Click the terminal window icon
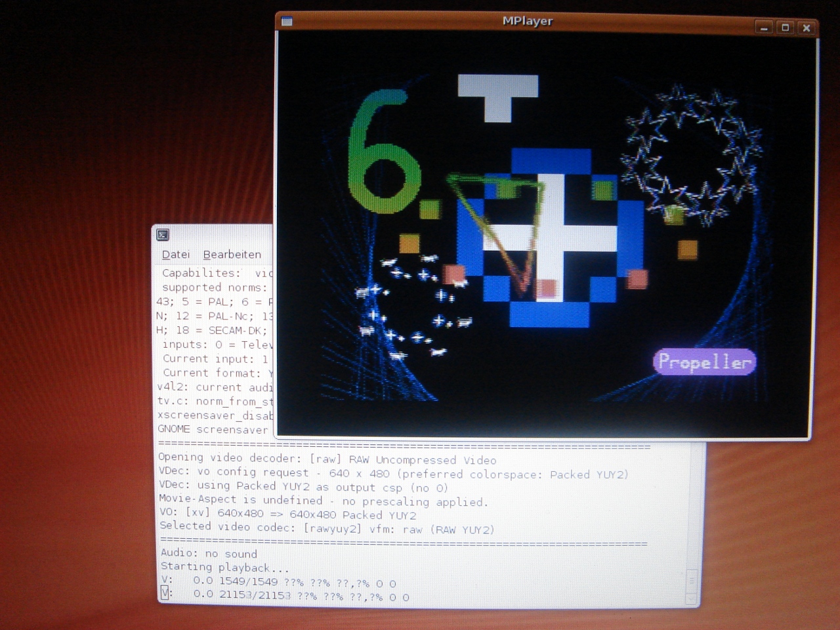Screen dimensions: 840x630 tap(163, 235)
